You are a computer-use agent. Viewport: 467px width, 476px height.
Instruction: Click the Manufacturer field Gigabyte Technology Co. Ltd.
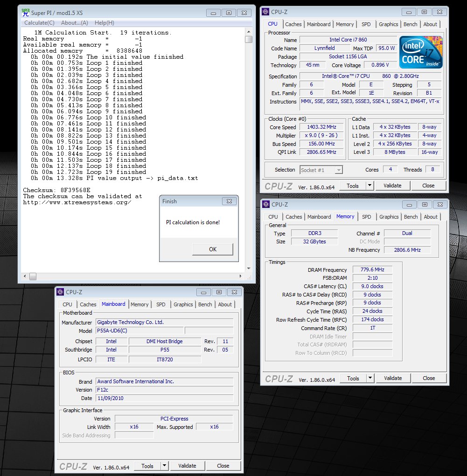pyautogui.click(x=164, y=322)
